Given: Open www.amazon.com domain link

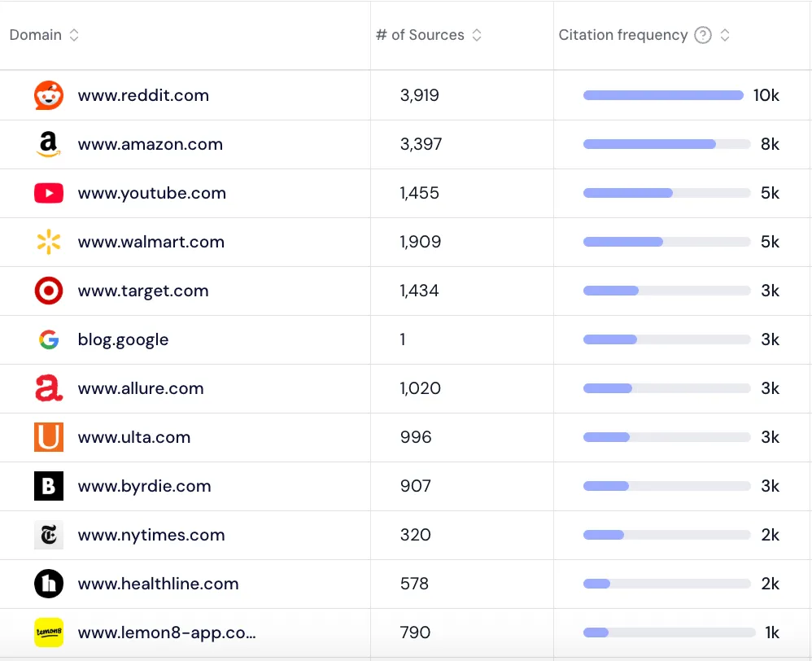Looking at the screenshot, I should [151, 144].
